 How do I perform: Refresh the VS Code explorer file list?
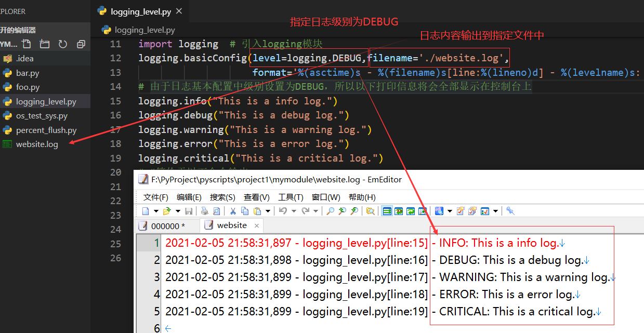coord(63,44)
